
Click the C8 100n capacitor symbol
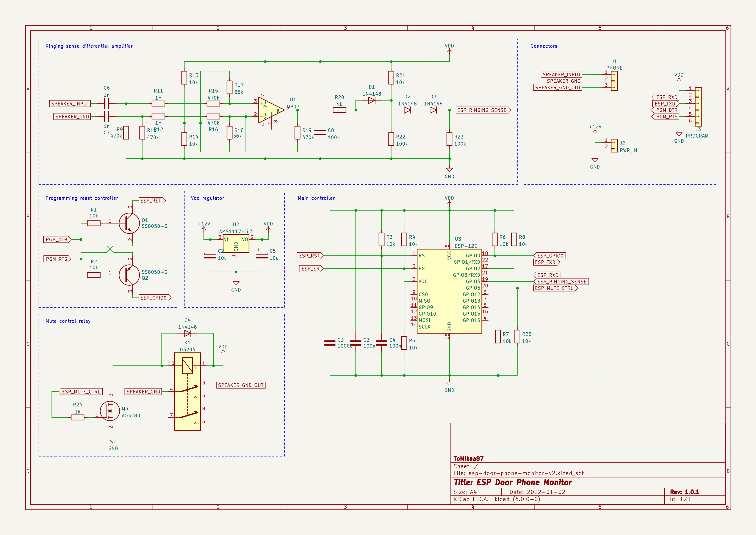tap(320, 133)
